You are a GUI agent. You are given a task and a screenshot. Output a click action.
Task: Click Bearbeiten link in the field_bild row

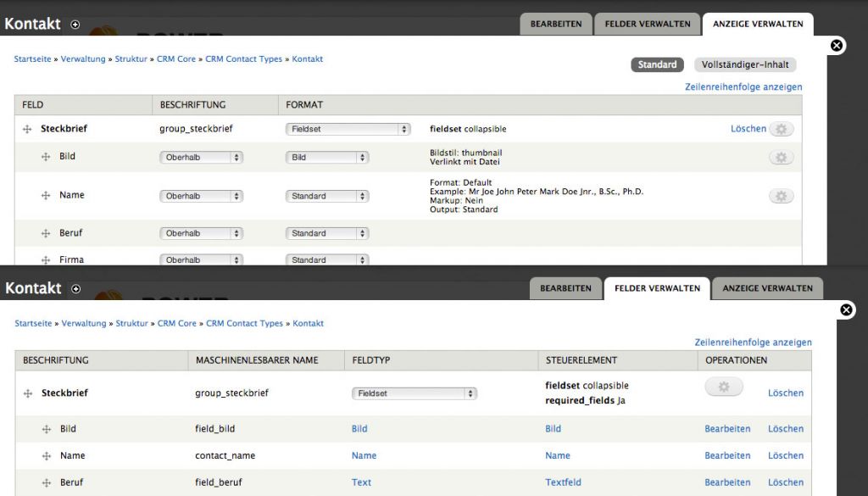[726, 429]
